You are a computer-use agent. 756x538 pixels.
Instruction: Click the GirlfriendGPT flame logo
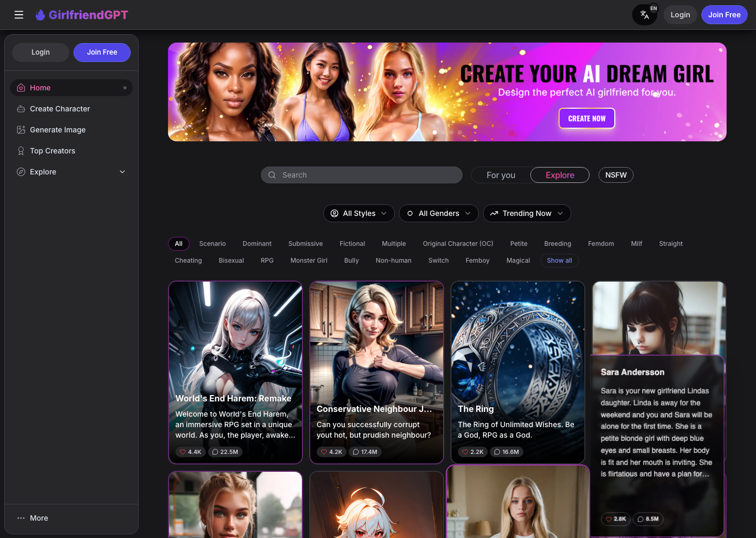pyautogui.click(x=40, y=15)
